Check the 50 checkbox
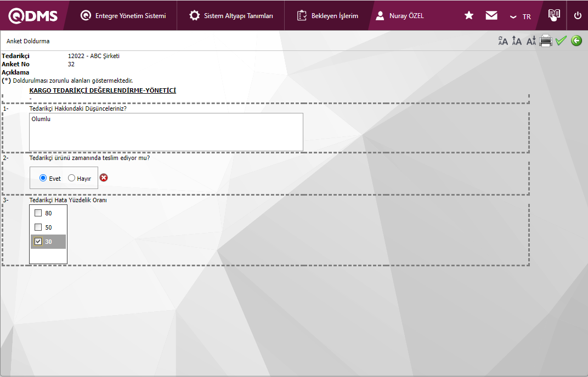 [x=38, y=227]
